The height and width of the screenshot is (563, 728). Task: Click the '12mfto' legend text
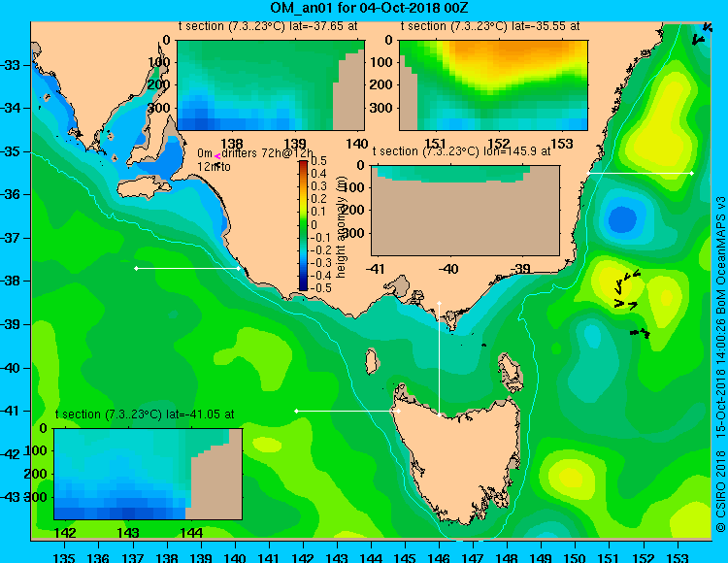214,167
